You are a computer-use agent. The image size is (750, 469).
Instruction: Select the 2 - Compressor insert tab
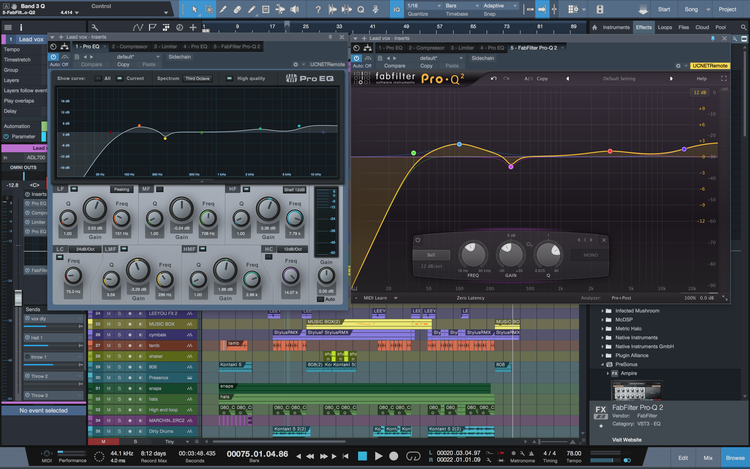pyautogui.click(x=130, y=46)
